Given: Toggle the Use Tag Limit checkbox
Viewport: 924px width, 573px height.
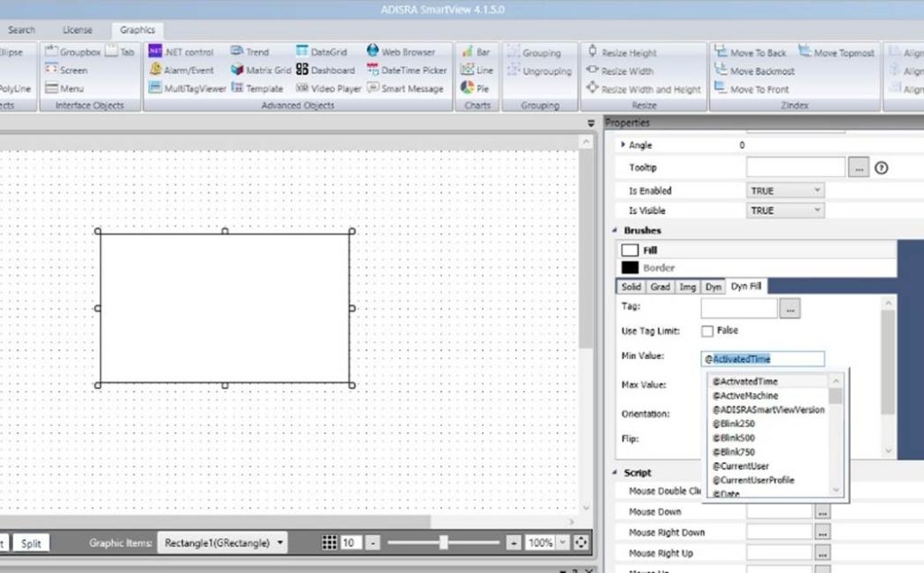Looking at the screenshot, I should (707, 331).
